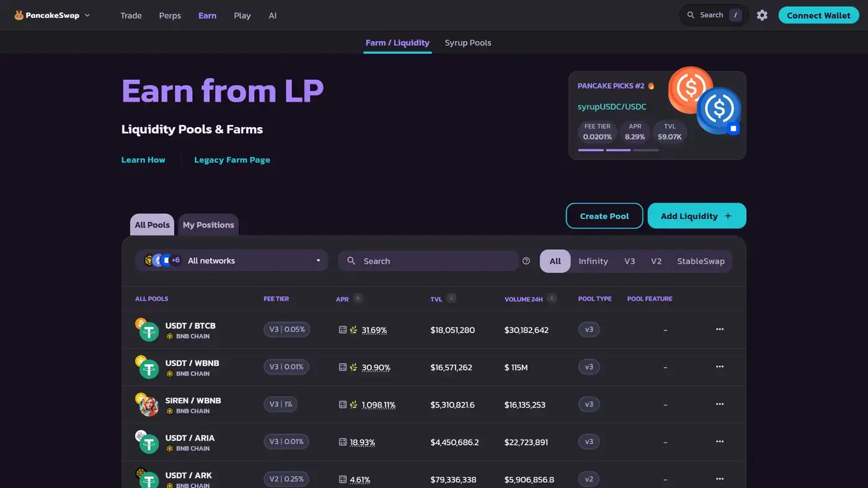Screen dimensions: 868x488
Task: Open APR calculator for USDT / WBNB
Action: [x=342, y=367]
